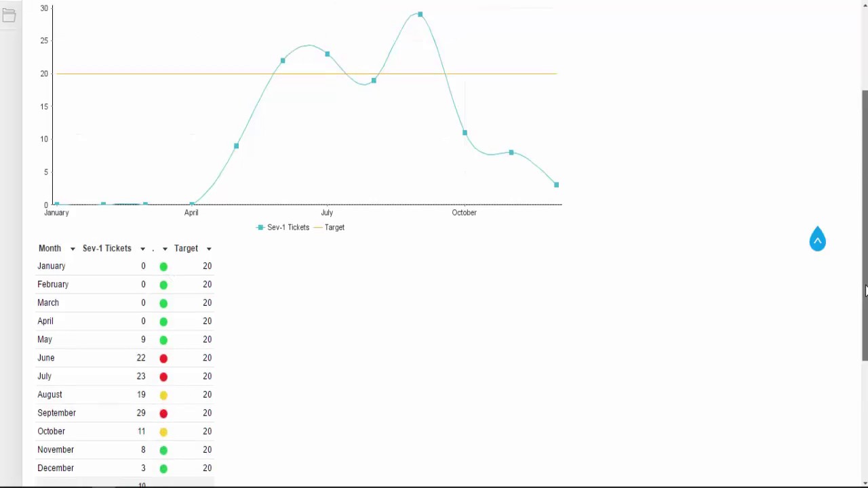Image resolution: width=868 pixels, height=488 pixels.
Task: Click the May data point on the chart
Action: click(236, 146)
